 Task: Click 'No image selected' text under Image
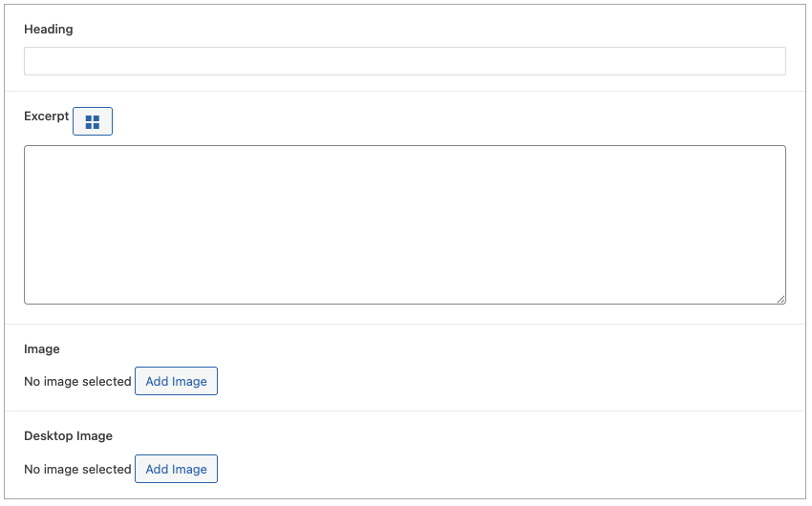[x=77, y=381]
